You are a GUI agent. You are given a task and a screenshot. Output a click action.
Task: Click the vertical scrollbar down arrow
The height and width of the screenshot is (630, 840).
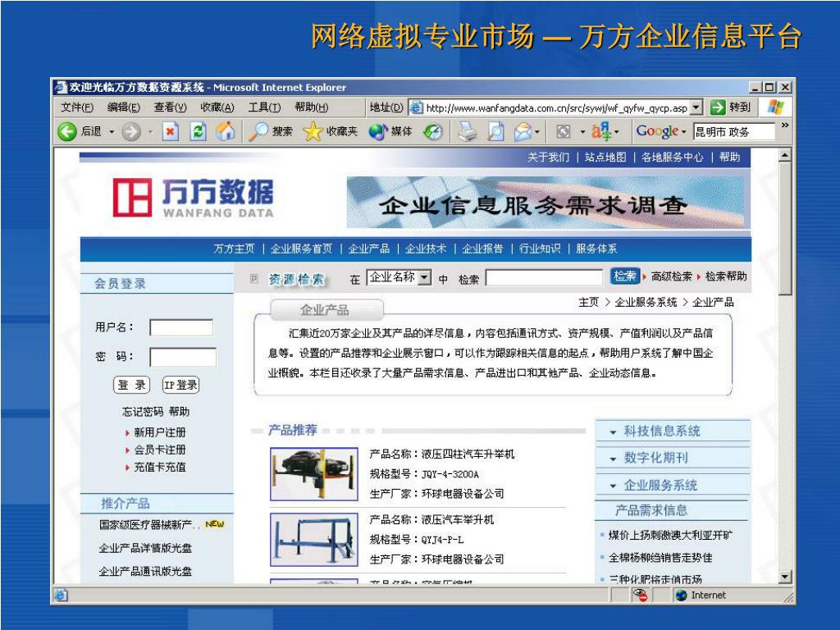[785, 577]
